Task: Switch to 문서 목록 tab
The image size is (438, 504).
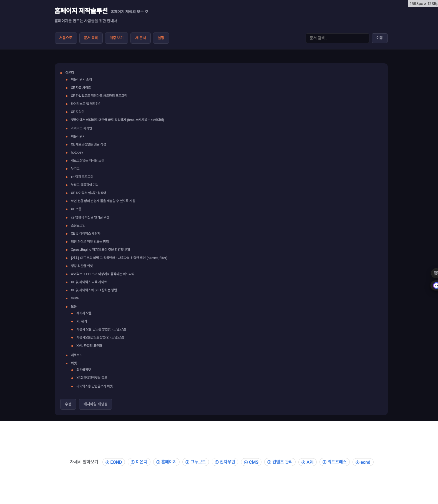Action: [91, 38]
